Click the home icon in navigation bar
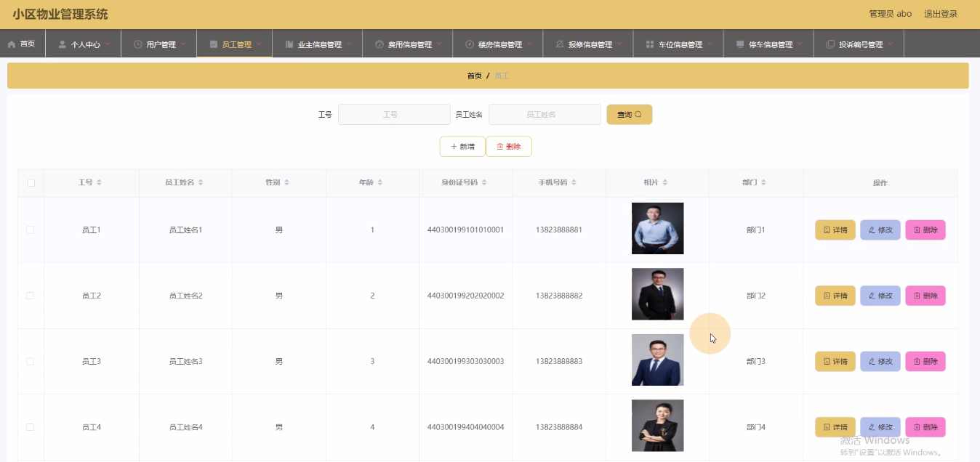The width and height of the screenshot is (980, 462). [12, 44]
